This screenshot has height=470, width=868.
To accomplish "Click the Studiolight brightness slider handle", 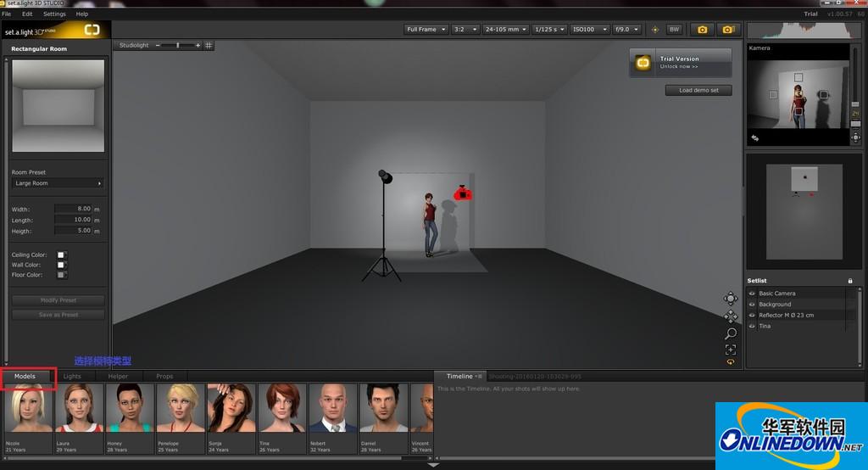I will click(178, 46).
